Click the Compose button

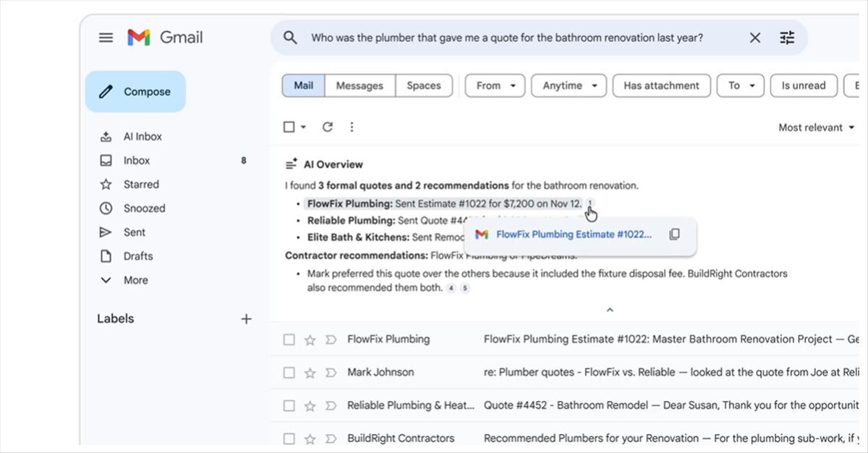tap(135, 91)
